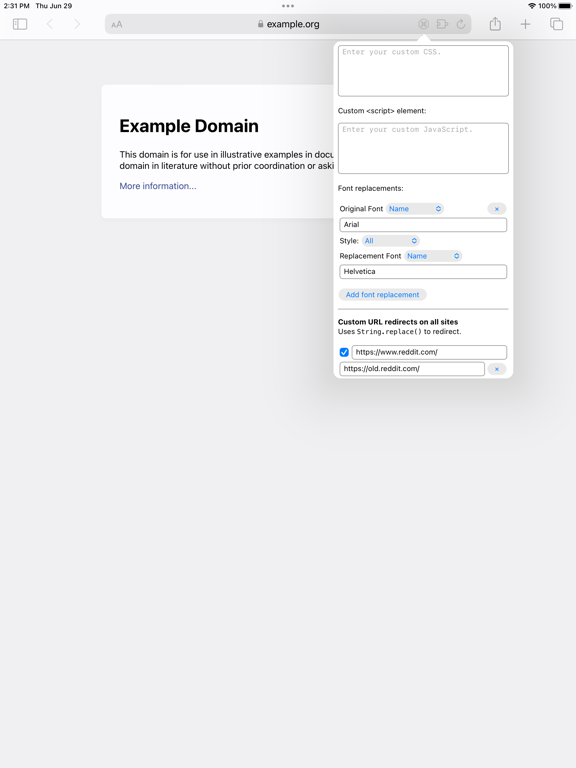Screen dimensions: 576x768
Task: Show the tab overview
Action: [556, 24]
